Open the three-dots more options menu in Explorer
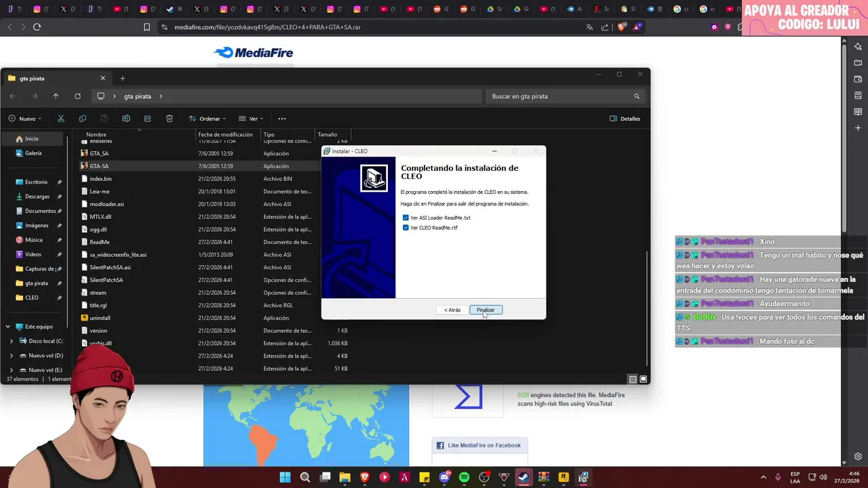Viewport: 868px width, 488px height. [x=282, y=119]
